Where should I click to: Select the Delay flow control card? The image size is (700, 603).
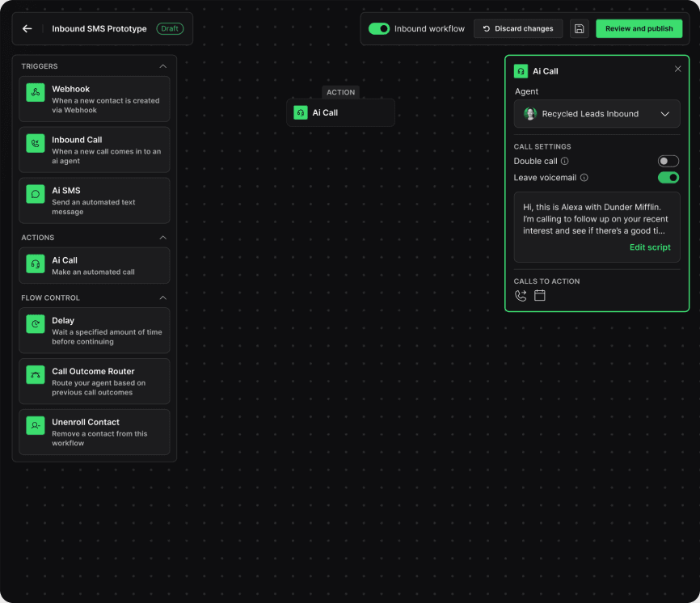coord(95,331)
